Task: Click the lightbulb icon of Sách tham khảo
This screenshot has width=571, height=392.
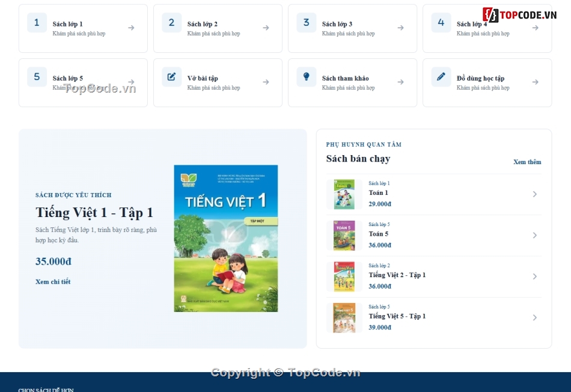Action: [307, 77]
